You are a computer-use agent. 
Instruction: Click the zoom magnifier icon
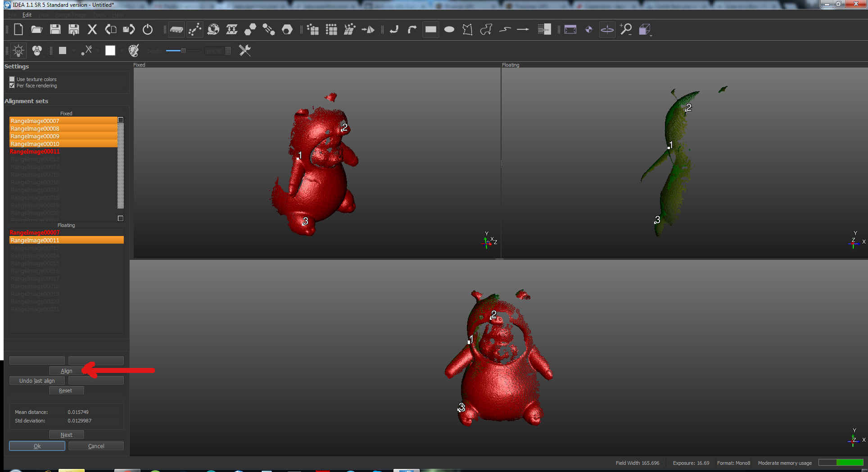(x=626, y=30)
